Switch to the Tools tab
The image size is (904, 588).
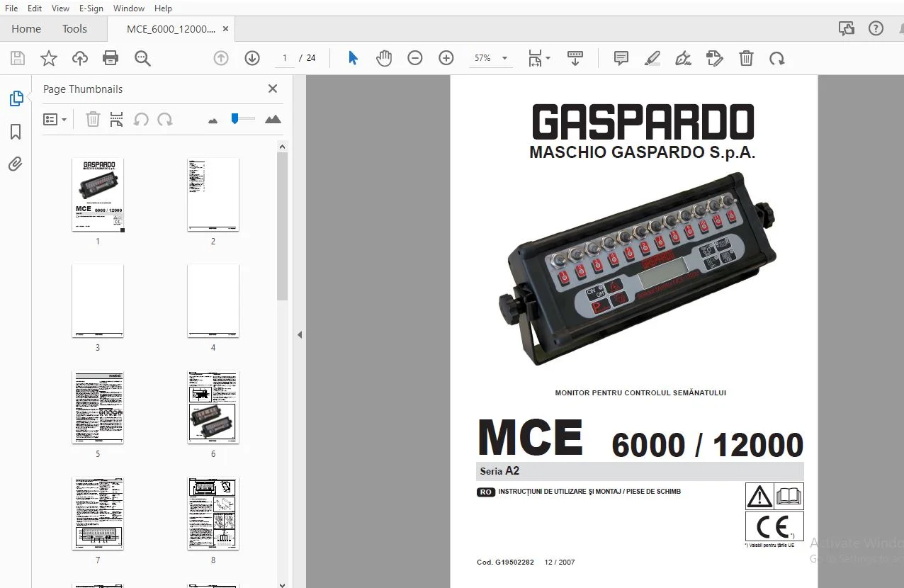74,29
